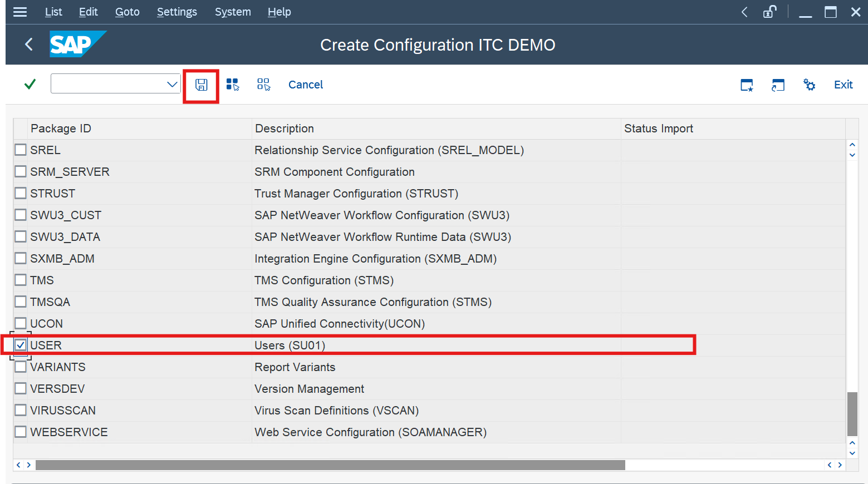Click the Save disk icon
Image resolution: width=868 pixels, height=484 pixels.
point(201,85)
